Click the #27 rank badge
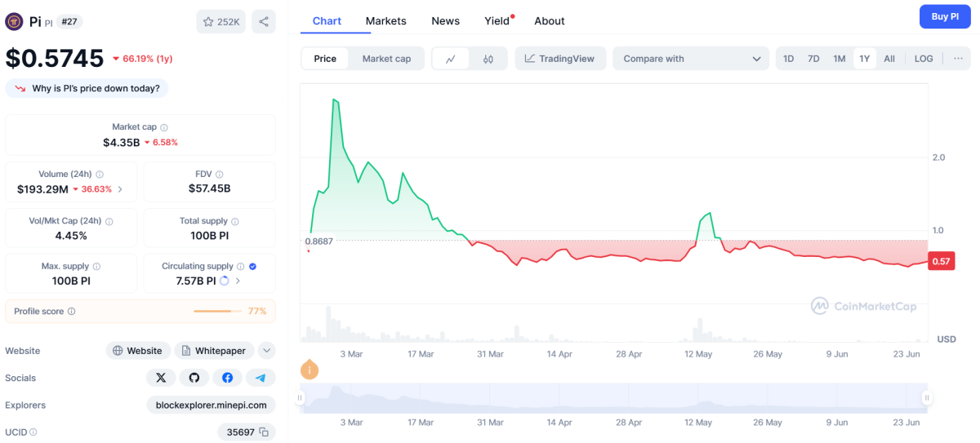 point(69,22)
